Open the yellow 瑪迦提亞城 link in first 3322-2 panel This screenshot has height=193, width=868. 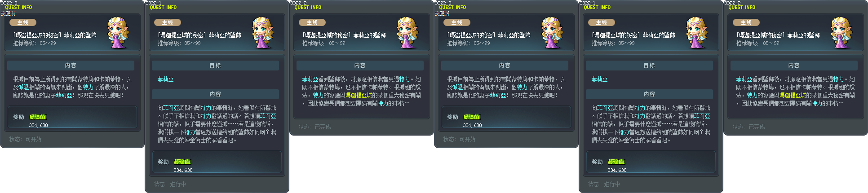click(x=359, y=95)
